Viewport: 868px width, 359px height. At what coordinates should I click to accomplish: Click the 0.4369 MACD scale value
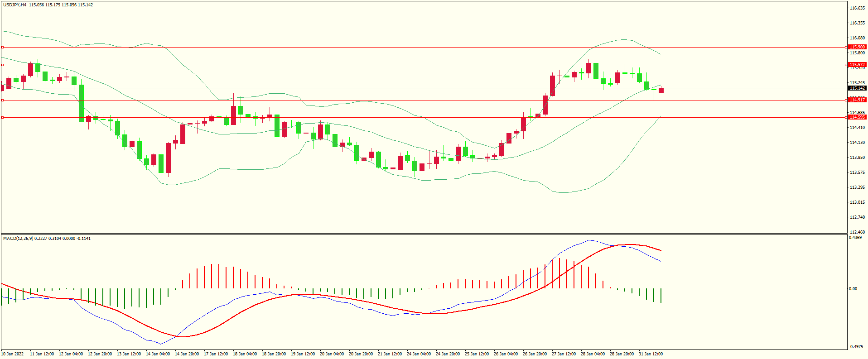pos(855,238)
